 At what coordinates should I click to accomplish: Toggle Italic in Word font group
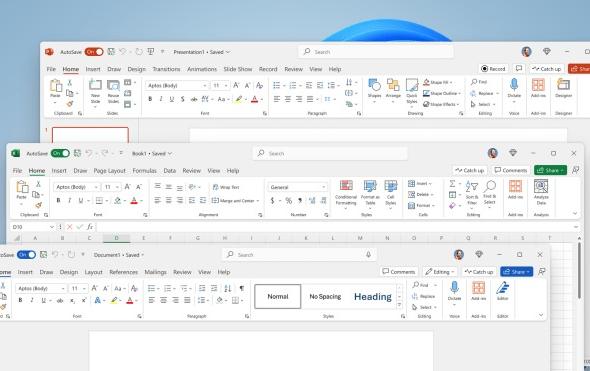point(32,300)
